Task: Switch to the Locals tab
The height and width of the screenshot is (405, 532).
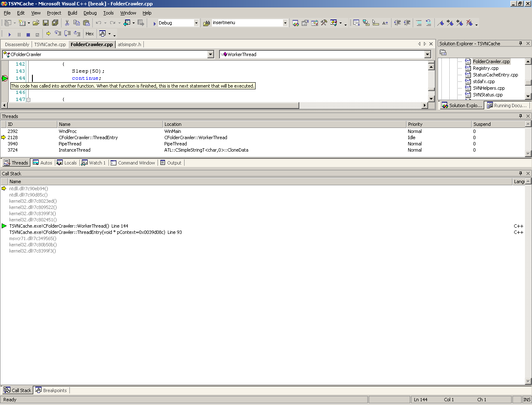Action: pos(67,163)
